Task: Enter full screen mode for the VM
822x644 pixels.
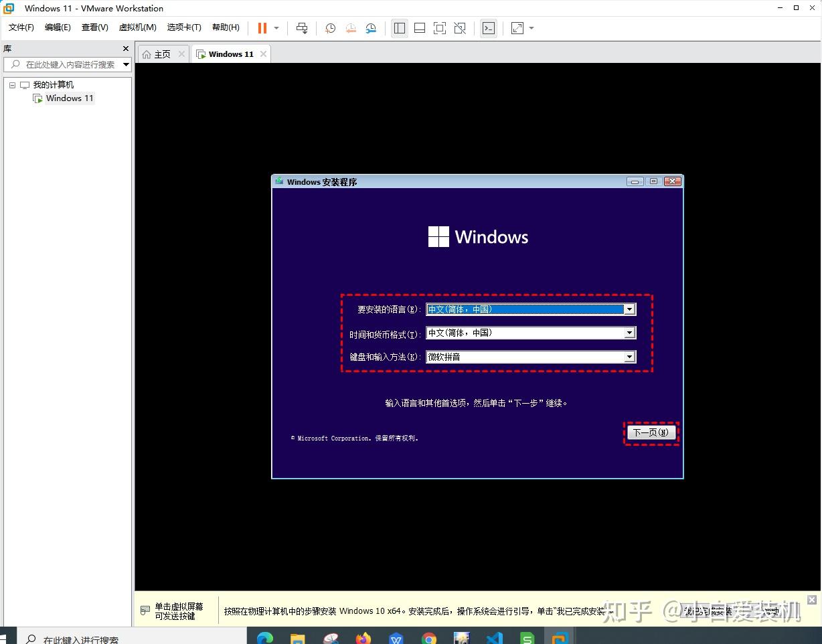Action: 438,28
